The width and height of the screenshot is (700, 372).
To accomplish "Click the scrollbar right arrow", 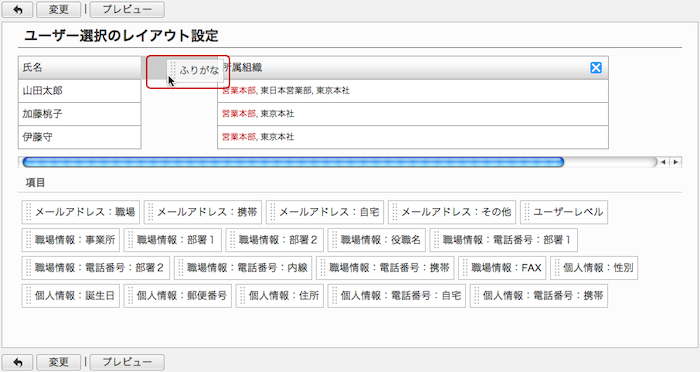I will [675, 162].
